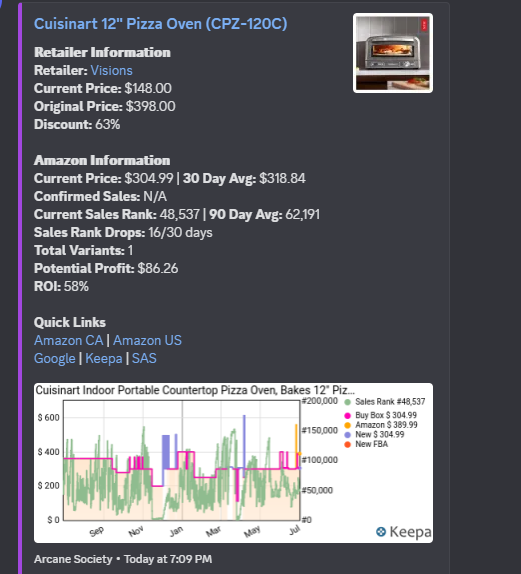Select the Potential Profit $86.26 text
Screen dimensions: 521x574
pyautogui.click(x=106, y=268)
